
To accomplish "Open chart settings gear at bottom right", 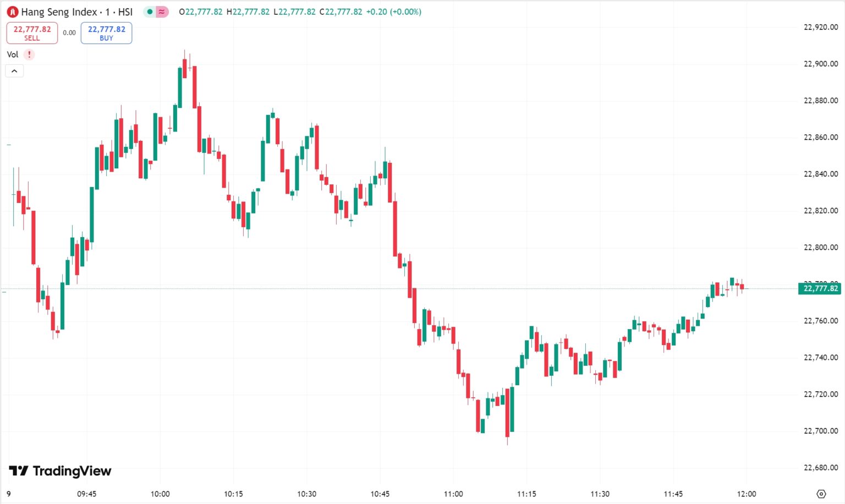I will tap(821, 494).
